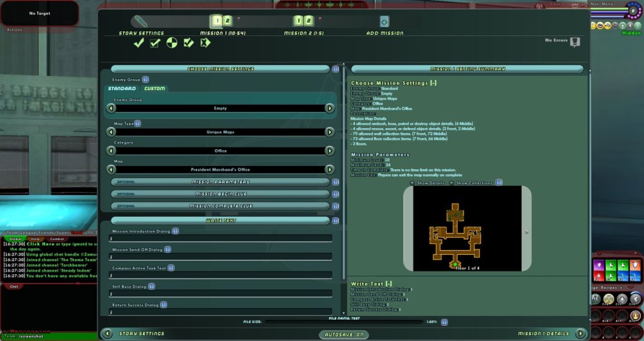The width and height of the screenshot is (644, 341).
Task: Open help next to Mission Parameters bar
Action: coord(336,182)
